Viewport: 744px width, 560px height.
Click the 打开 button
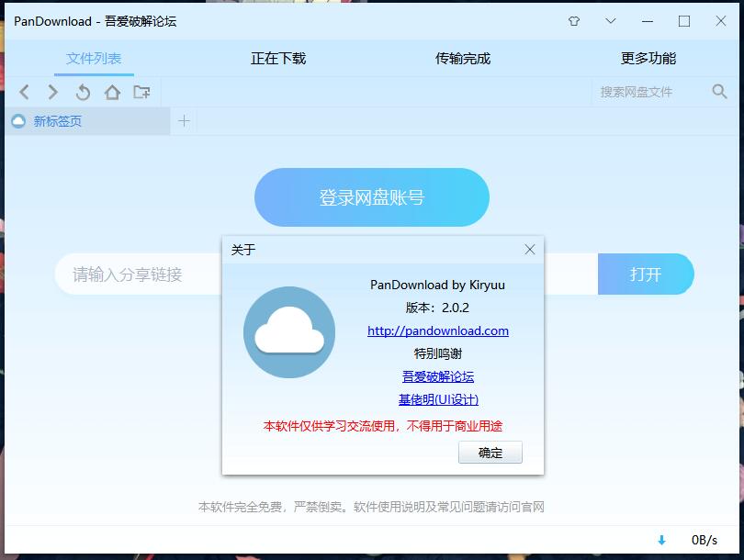tap(646, 274)
